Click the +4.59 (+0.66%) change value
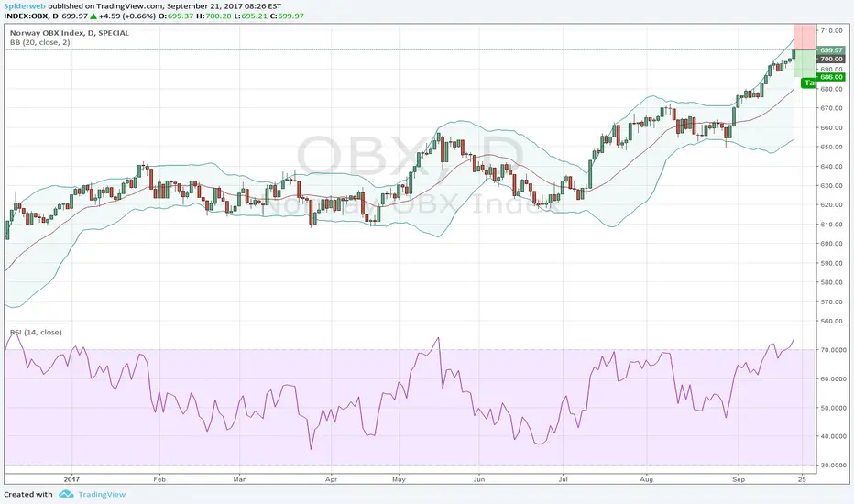Viewport: 854px width, 504px height. pos(126,16)
